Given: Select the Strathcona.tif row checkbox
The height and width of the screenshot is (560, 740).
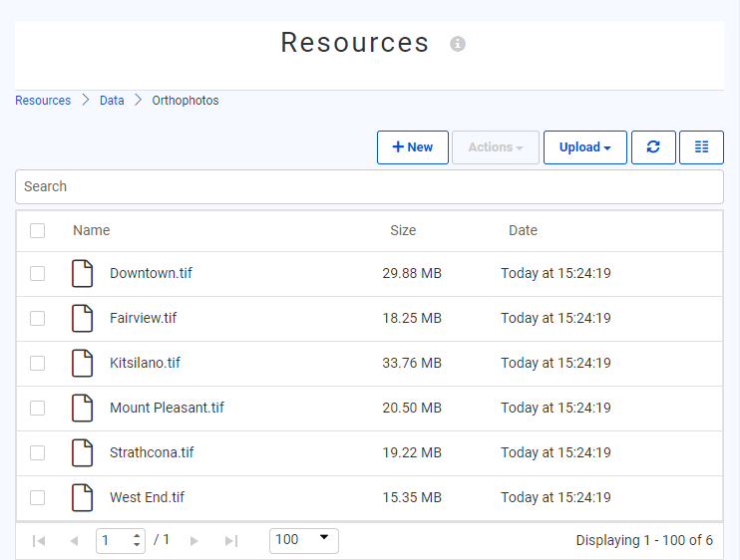Looking at the screenshot, I should 38,453.
